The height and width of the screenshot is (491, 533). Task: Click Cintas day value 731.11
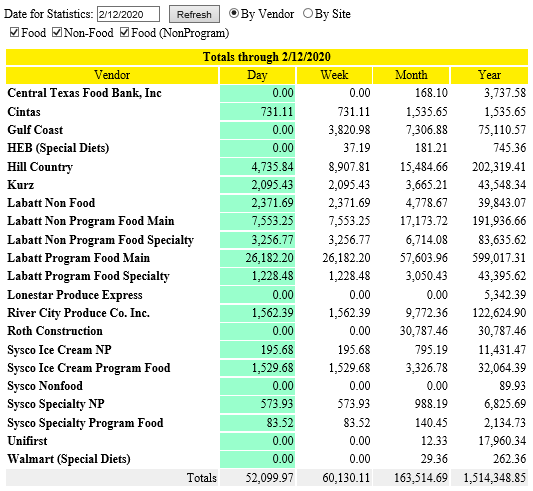tap(277, 112)
